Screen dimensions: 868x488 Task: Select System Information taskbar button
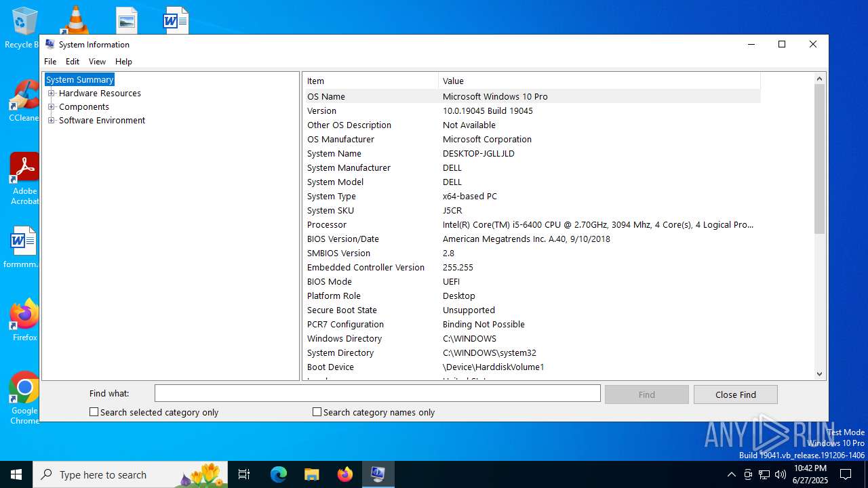click(378, 474)
